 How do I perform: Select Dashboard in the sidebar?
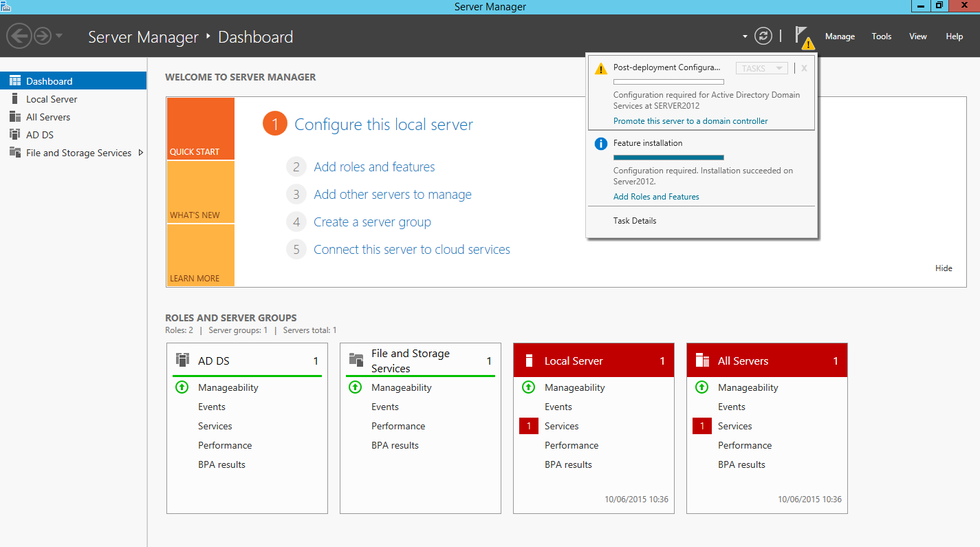pos(73,81)
